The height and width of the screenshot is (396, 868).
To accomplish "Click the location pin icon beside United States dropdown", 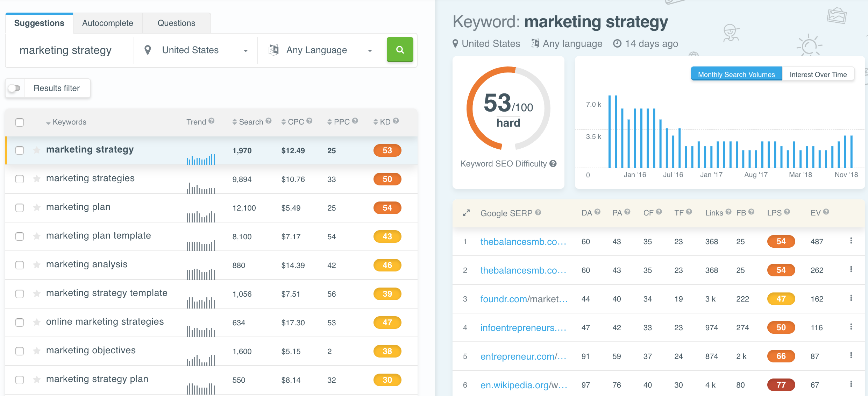I will coord(148,50).
